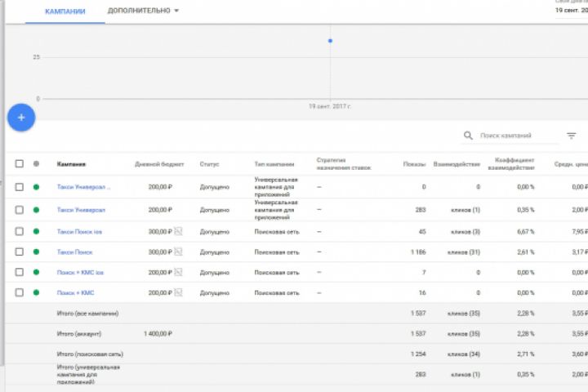Viewport: 588px width, 392px height.
Task: Click the 1 186 impressions cell
Action: (x=418, y=252)
